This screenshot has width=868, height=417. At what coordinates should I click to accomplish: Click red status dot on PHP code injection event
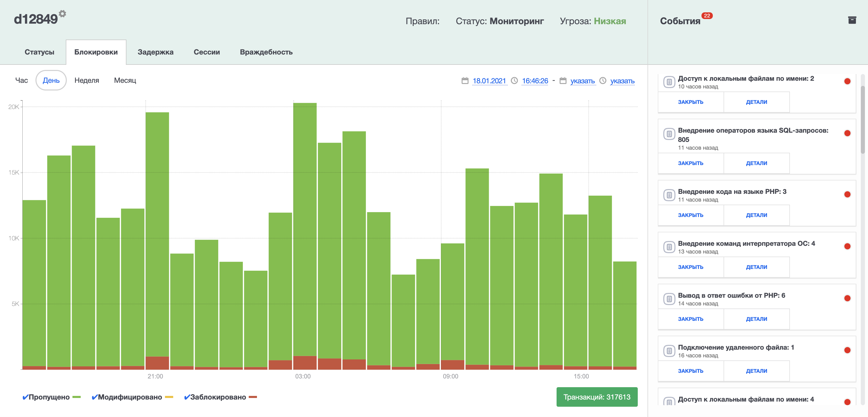click(x=847, y=195)
